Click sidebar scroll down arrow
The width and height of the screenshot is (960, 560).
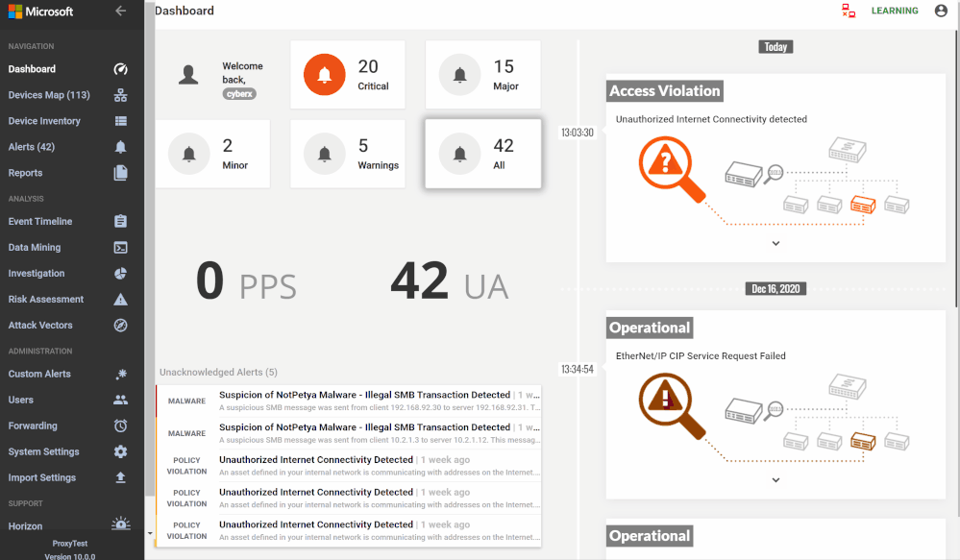click(150, 533)
